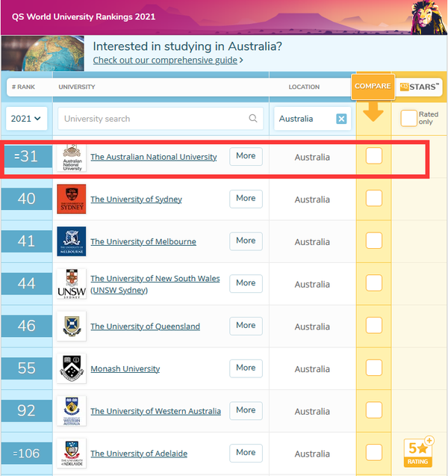Click the University of Queensland crest
Viewport: 448px width, 476px height.
click(x=72, y=326)
